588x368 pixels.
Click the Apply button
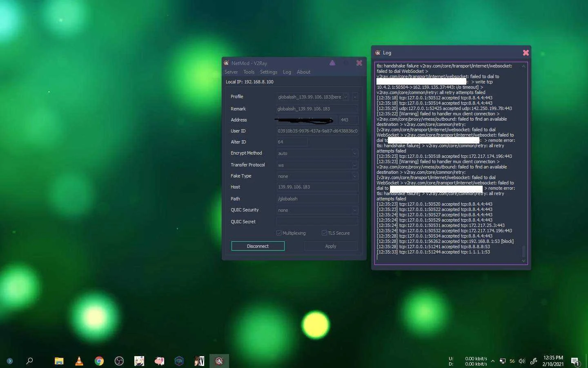click(x=331, y=246)
